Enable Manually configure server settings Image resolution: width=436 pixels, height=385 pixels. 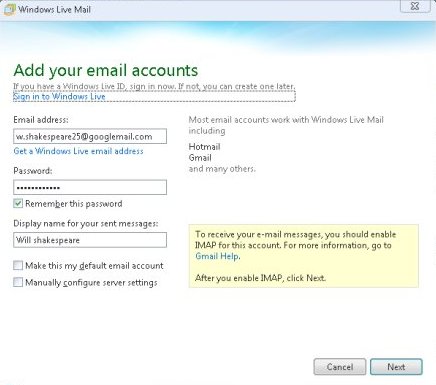click(18, 282)
